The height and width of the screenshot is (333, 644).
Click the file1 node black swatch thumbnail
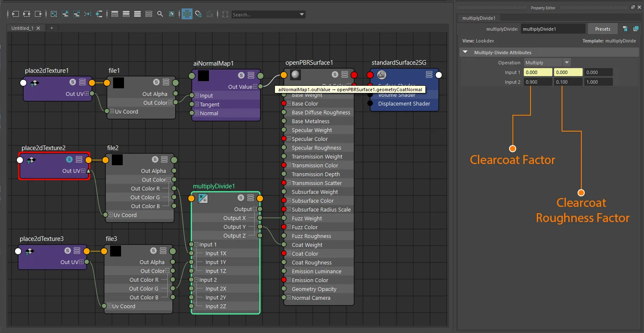point(119,82)
